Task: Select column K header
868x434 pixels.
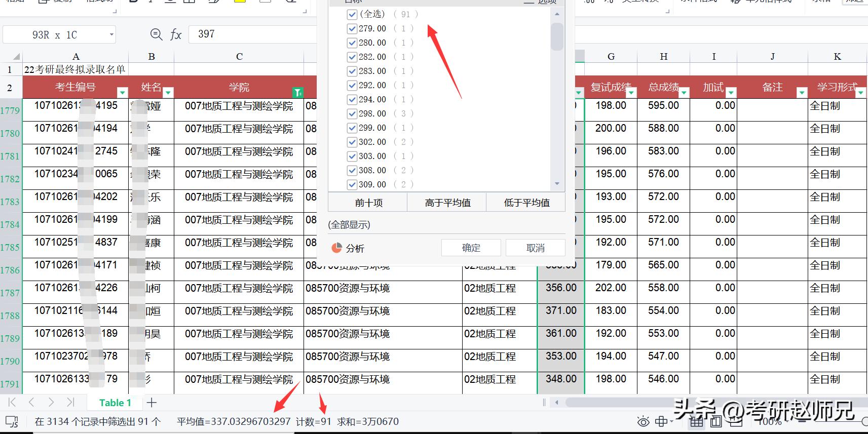Action: point(837,57)
